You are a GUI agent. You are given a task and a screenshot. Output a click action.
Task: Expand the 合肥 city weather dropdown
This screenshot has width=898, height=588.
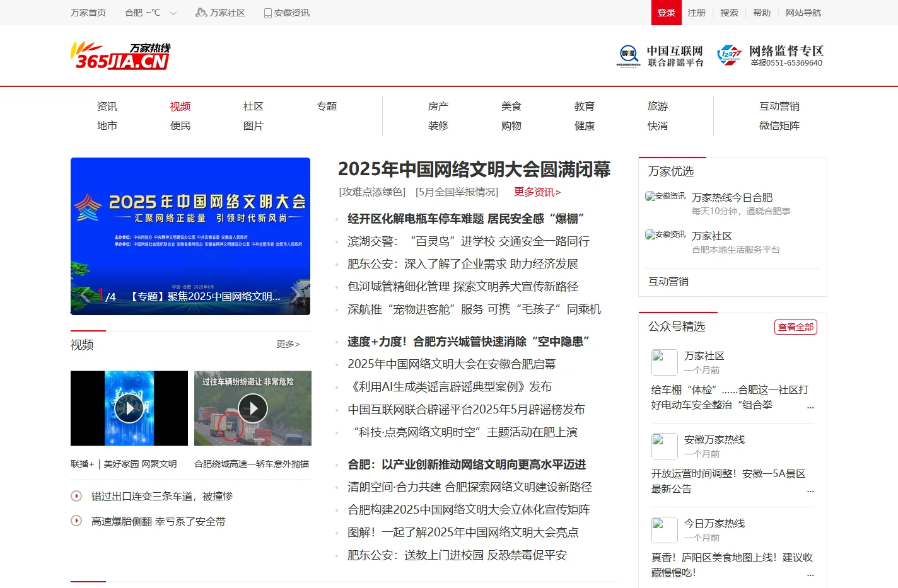point(151,13)
